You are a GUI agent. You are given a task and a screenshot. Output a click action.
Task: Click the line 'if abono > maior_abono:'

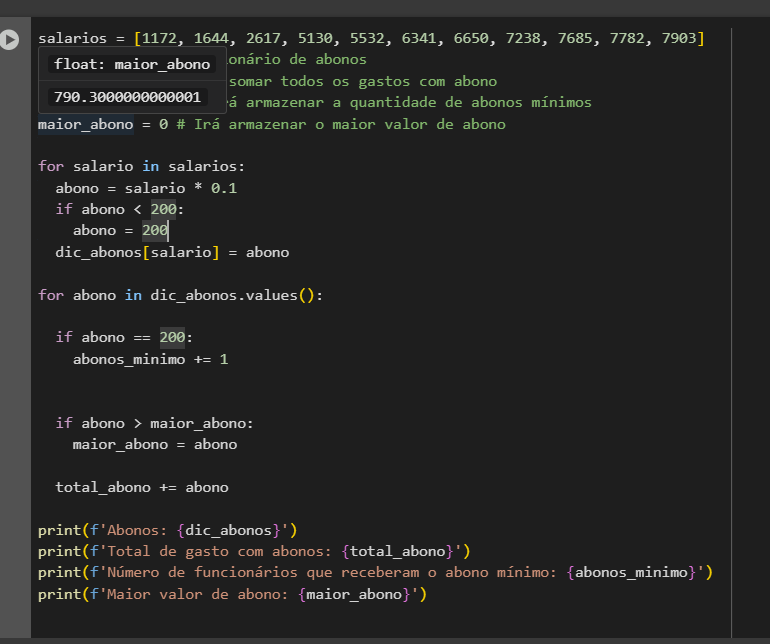(x=155, y=423)
